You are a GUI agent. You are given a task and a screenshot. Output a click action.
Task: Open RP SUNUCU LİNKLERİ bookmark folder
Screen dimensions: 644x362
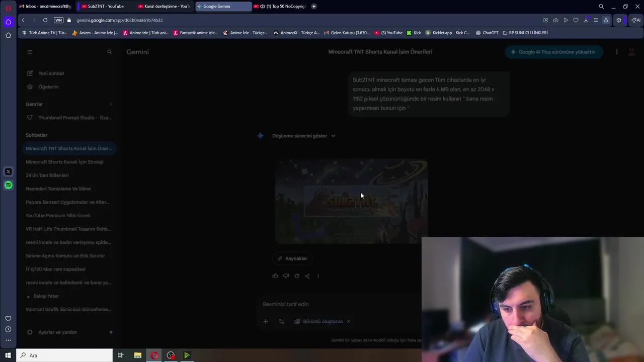(525, 33)
